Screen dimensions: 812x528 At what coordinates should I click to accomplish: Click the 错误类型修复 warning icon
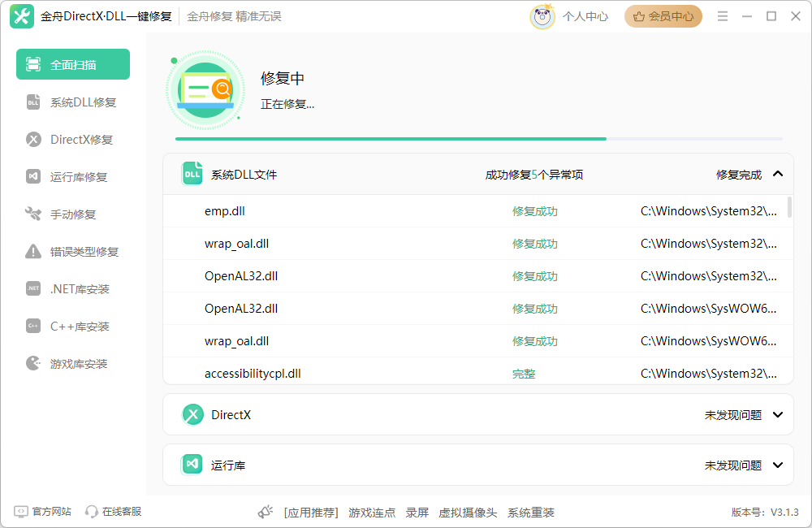33,251
